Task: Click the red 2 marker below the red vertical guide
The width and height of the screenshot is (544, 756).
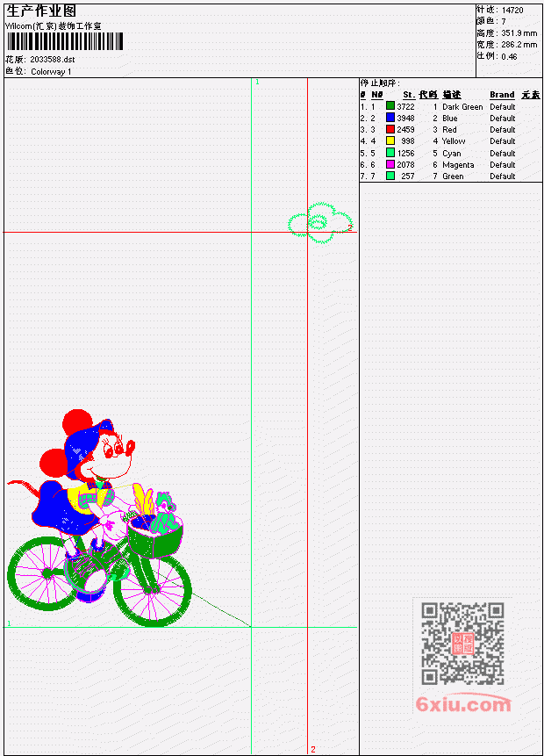Action: tap(313, 749)
